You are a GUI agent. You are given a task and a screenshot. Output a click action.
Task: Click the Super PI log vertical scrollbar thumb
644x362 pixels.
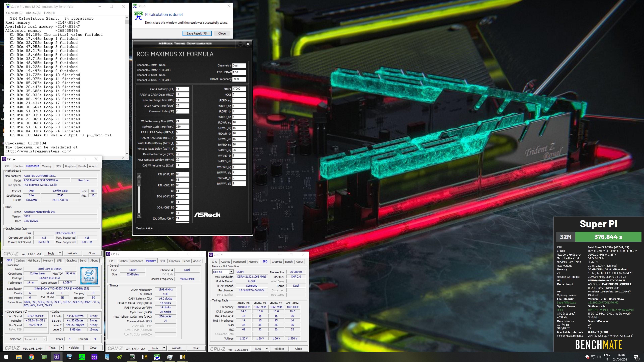[127, 22]
